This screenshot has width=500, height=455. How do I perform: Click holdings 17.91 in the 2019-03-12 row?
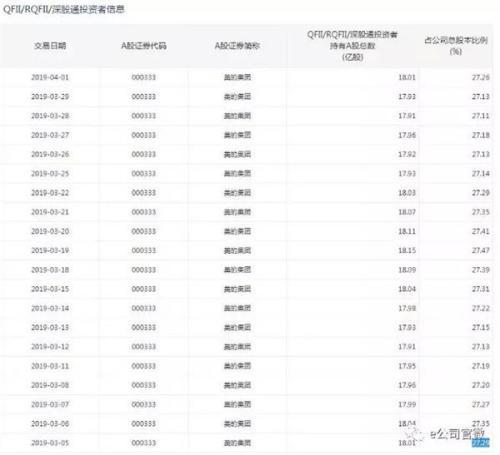pyautogui.click(x=407, y=347)
